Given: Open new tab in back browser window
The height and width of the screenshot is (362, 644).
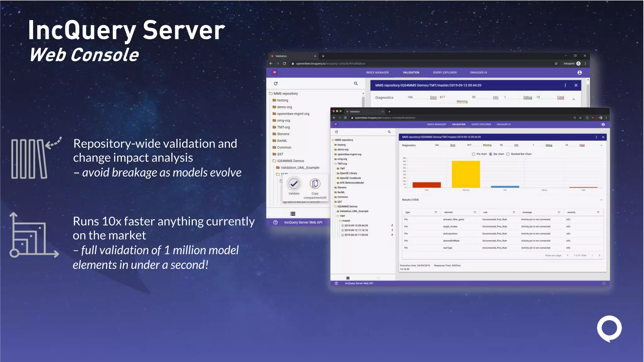Looking at the screenshot, I should (x=323, y=56).
